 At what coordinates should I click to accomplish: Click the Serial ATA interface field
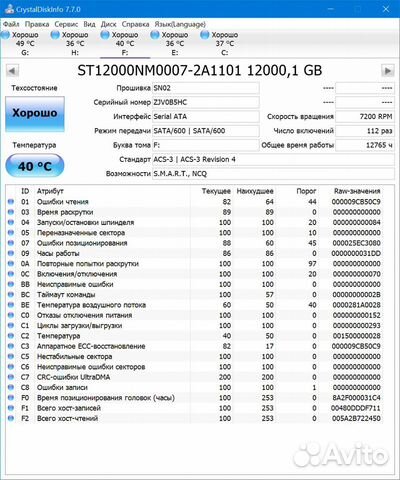click(206, 117)
